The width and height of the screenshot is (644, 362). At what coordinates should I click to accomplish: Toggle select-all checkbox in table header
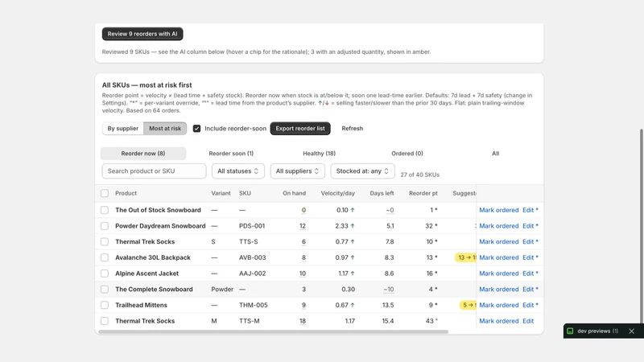tap(105, 193)
